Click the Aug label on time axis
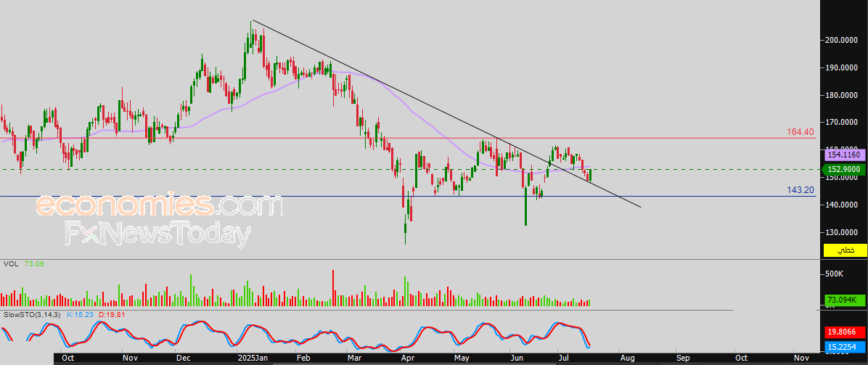 (x=627, y=358)
